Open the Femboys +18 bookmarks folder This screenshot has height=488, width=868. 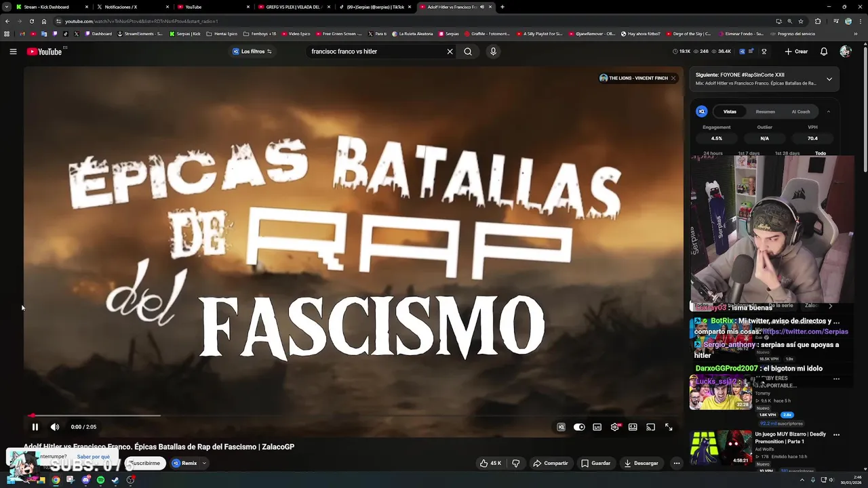[x=260, y=34]
